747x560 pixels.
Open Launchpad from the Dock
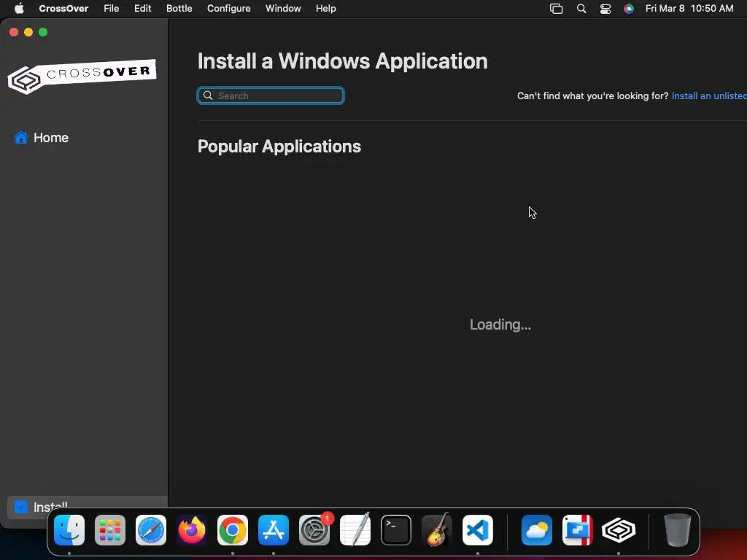click(x=110, y=530)
